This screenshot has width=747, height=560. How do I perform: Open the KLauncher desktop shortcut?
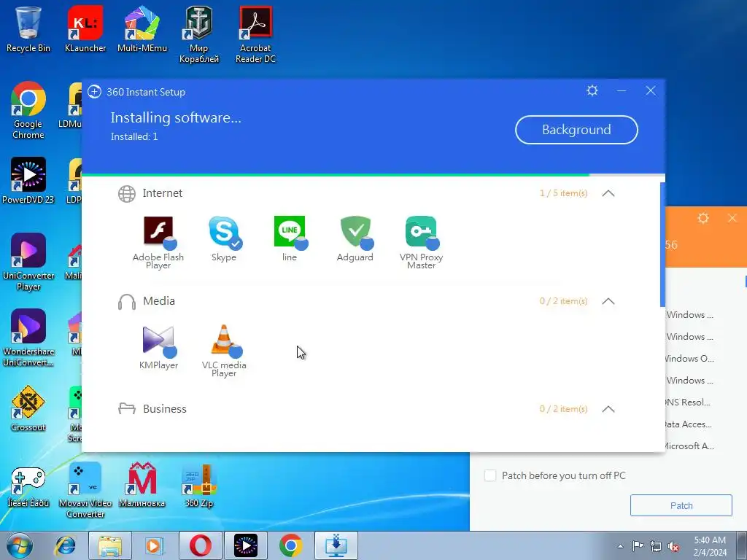(x=85, y=29)
